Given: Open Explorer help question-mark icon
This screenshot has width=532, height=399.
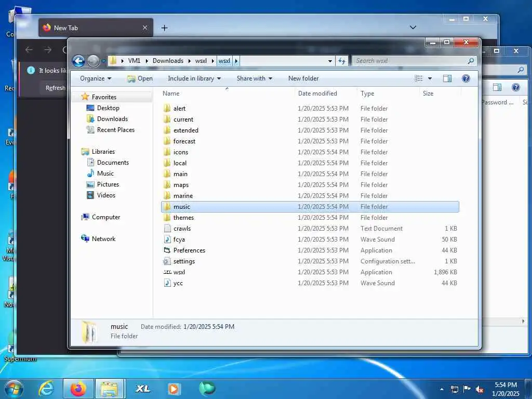Looking at the screenshot, I should 466,78.
